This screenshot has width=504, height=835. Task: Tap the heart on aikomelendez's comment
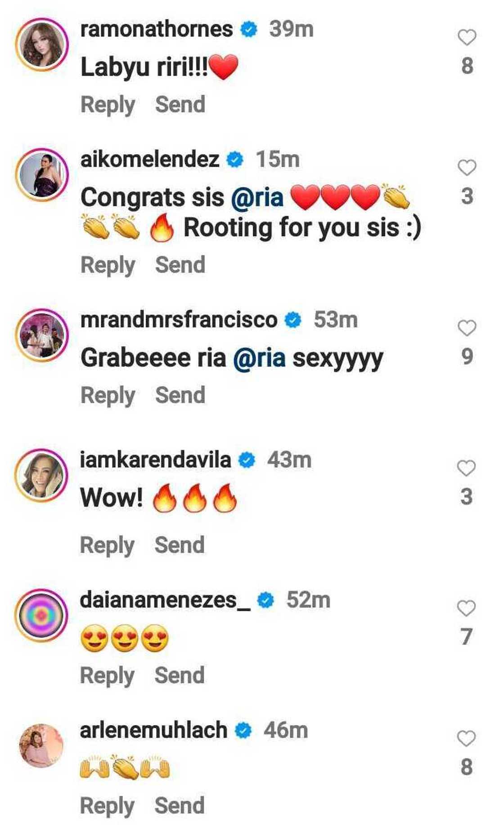[467, 168]
